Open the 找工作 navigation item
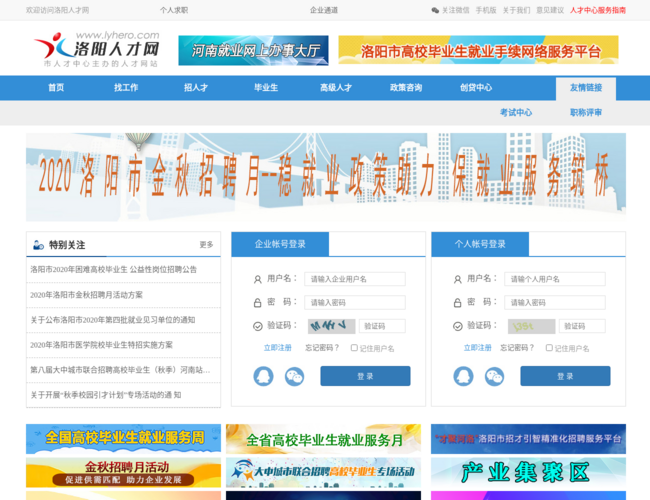This screenshot has width=650, height=500. [126, 87]
